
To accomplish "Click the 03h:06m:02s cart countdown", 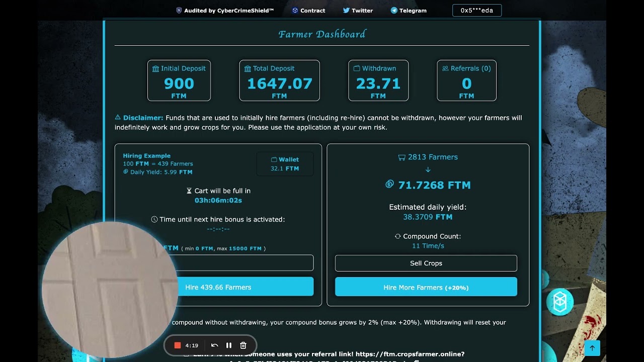I will coord(218,200).
